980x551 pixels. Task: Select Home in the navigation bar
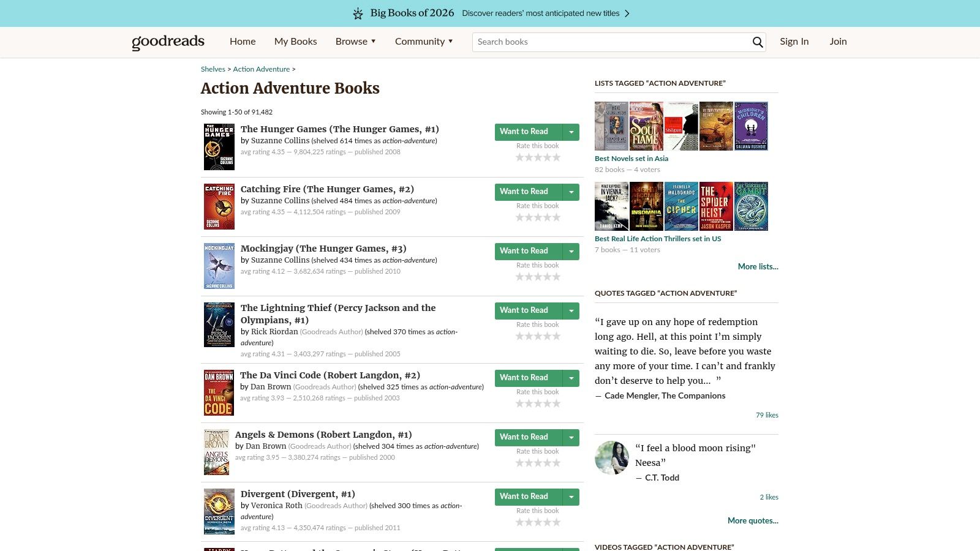243,42
